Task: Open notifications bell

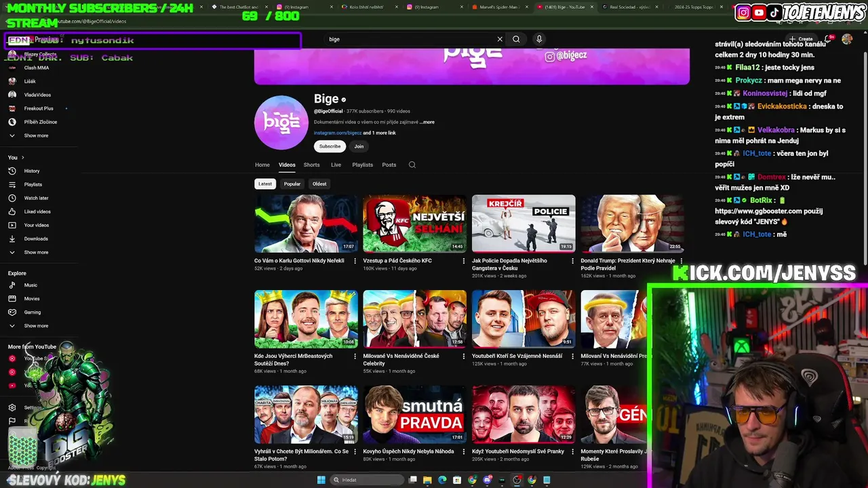Action: (x=828, y=39)
